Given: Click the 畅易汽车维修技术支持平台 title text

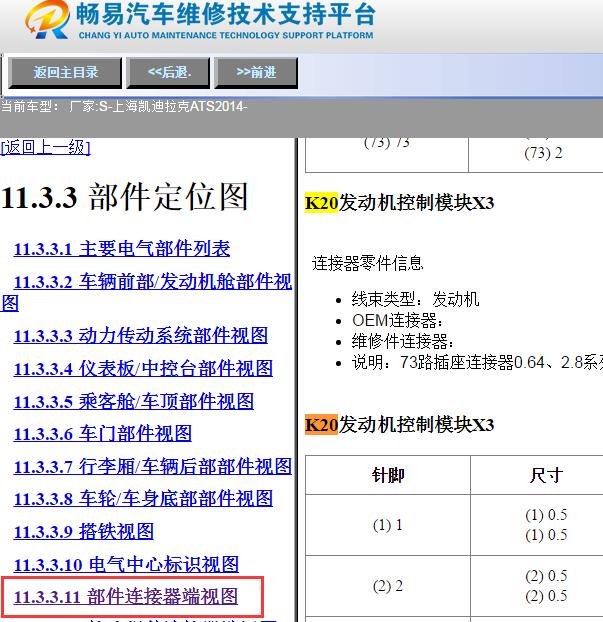Looking at the screenshot, I should (225, 14).
